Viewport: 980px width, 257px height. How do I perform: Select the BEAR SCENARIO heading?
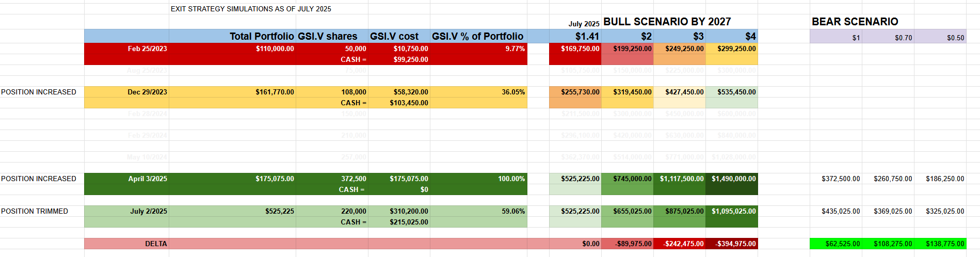click(855, 22)
